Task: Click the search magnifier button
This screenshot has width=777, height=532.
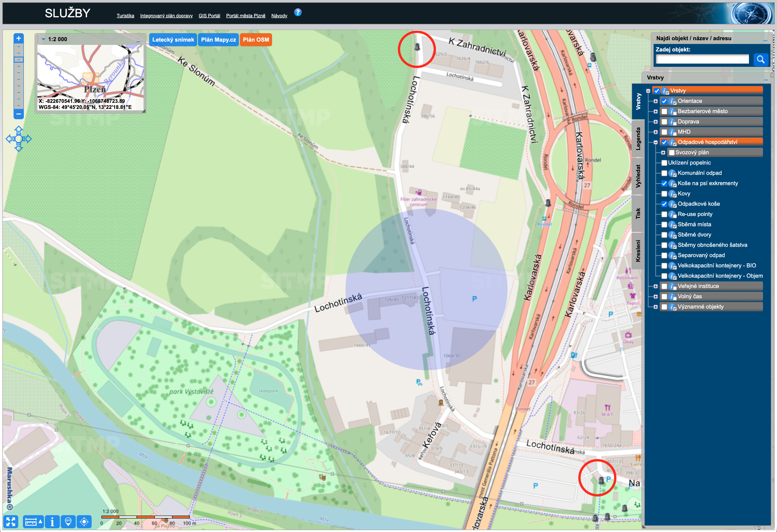Action: pyautogui.click(x=761, y=60)
